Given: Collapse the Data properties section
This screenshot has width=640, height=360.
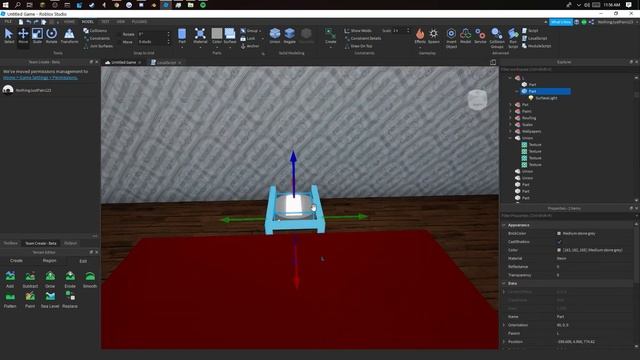Looking at the screenshot, I should 504,283.
